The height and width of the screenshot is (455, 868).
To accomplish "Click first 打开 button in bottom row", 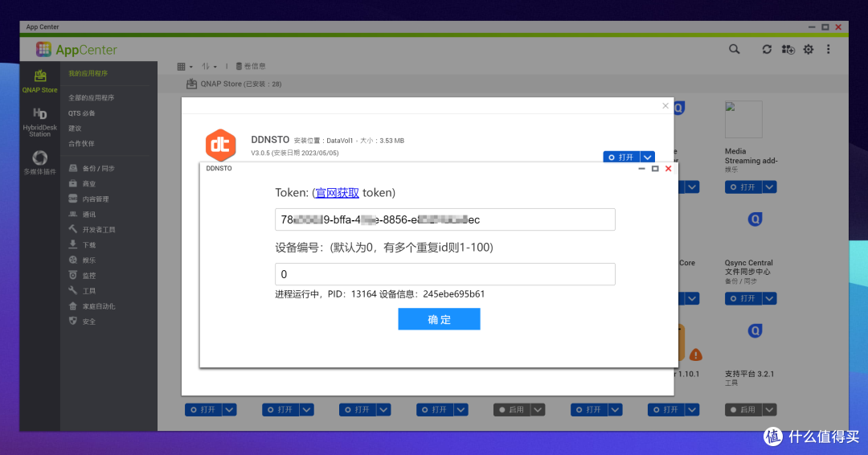I will pyautogui.click(x=203, y=410).
